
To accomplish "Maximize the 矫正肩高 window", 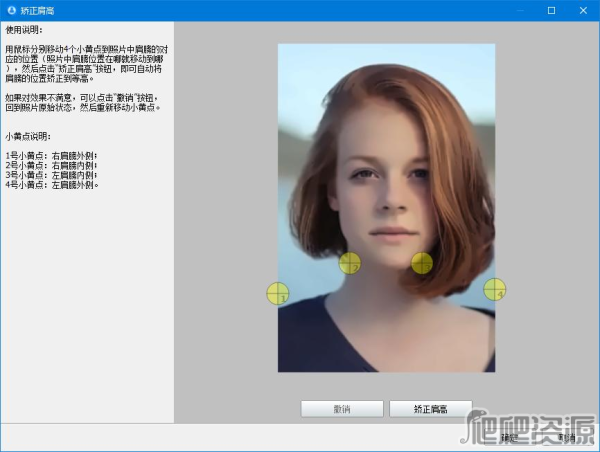I will tap(551, 10).
